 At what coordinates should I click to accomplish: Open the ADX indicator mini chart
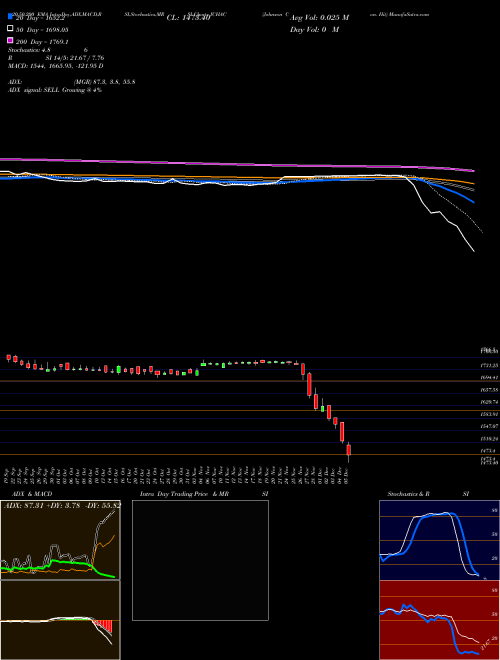pyautogui.click(x=60, y=540)
